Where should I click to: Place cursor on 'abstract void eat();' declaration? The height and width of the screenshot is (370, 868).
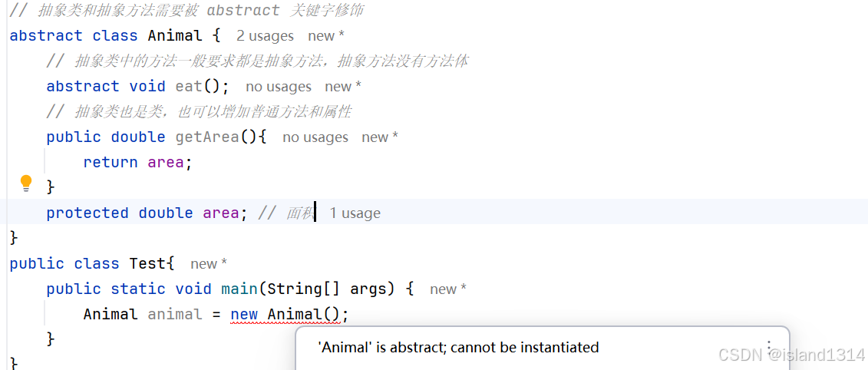pos(138,87)
